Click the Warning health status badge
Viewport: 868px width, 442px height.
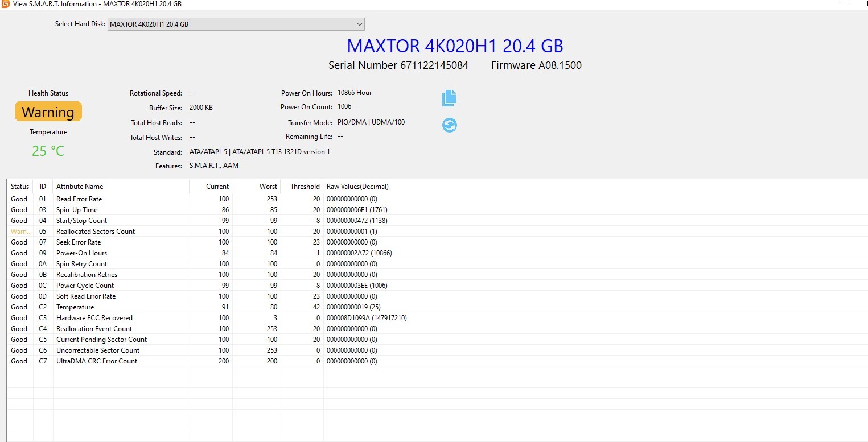(48, 111)
